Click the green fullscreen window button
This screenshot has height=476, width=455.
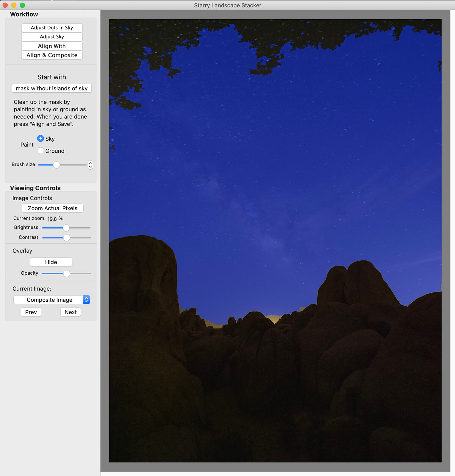22,5
